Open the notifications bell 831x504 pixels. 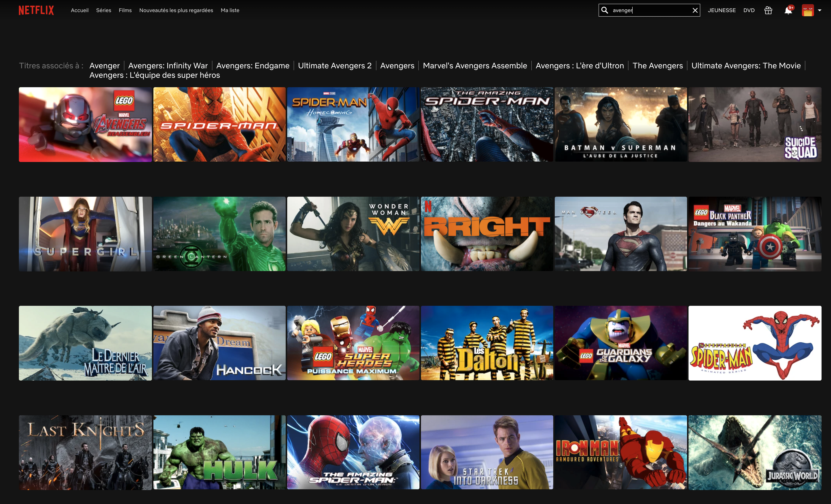point(788,10)
